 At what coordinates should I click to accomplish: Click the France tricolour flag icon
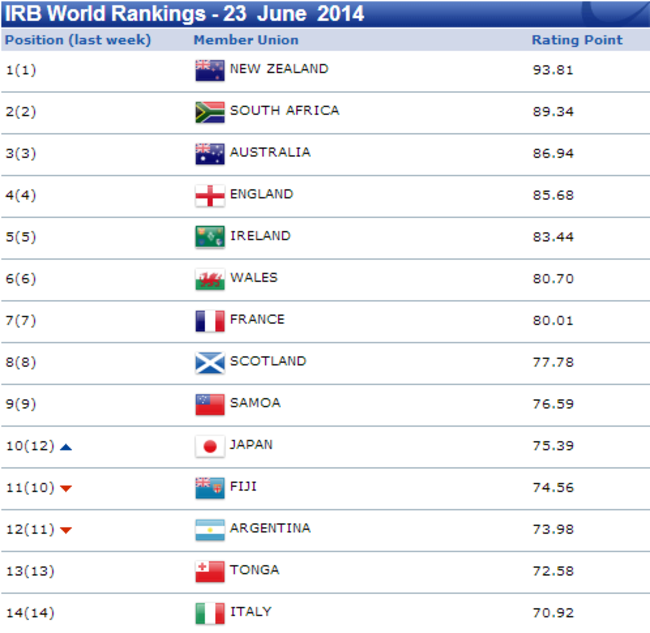(x=210, y=321)
